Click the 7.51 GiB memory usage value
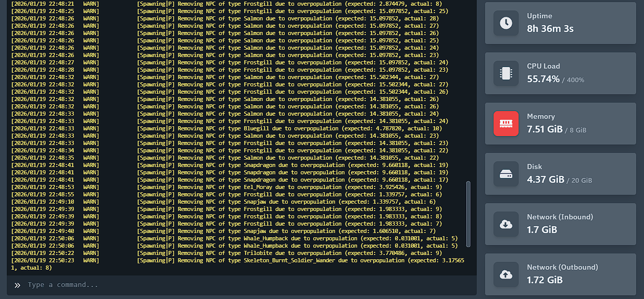 [544, 129]
